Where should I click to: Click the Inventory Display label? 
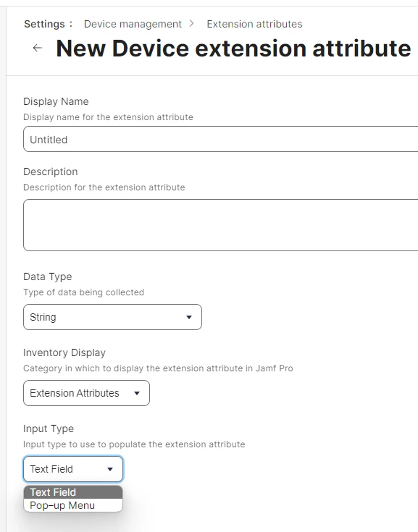[64, 352]
